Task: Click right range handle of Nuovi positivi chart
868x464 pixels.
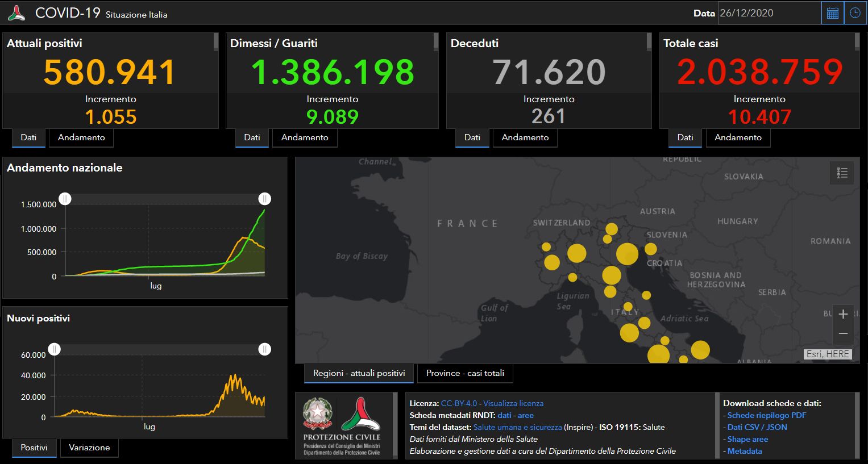Action: (264, 349)
